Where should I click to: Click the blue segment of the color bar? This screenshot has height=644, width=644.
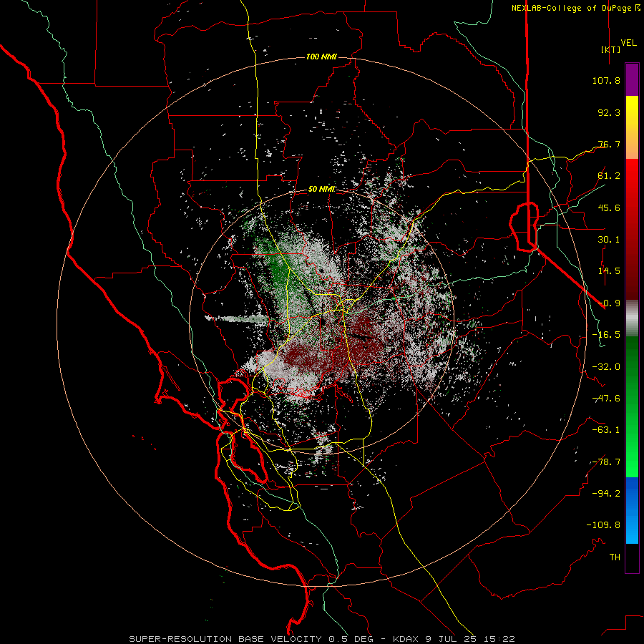[x=632, y=510]
